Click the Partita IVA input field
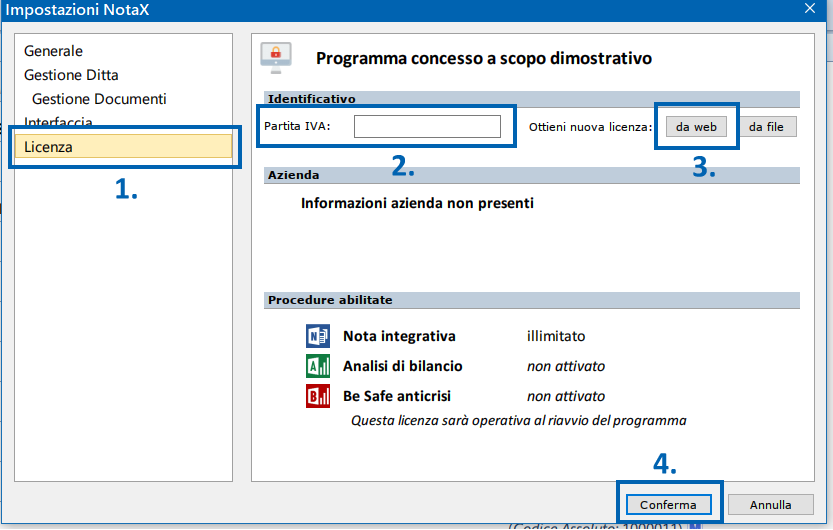The width and height of the screenshot is (833, 530). 427,126
